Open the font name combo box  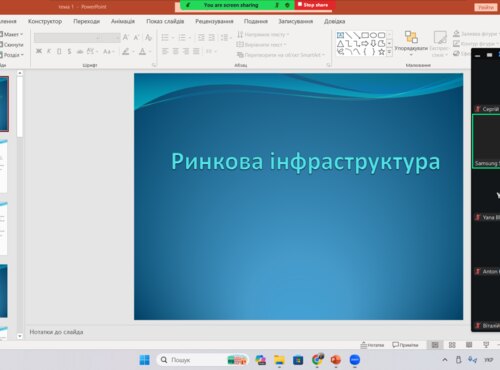(x=68, y=37)
